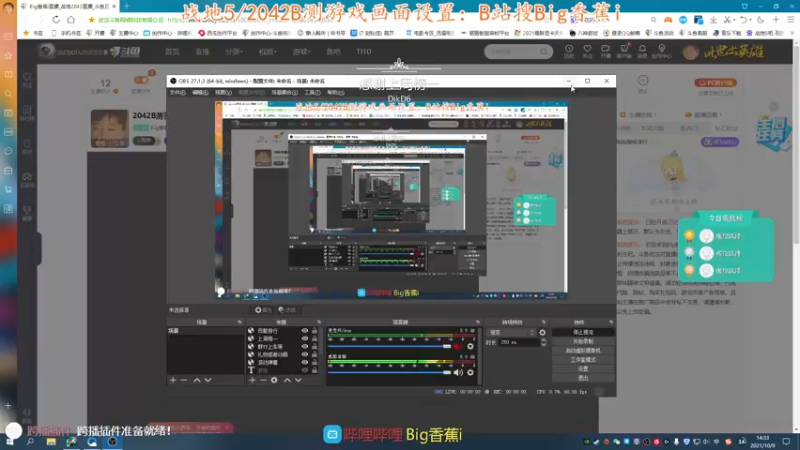Click 开始录制 to start recording
Image resolution: width=800 pixels, height=450 pixels.
[583, 341]
